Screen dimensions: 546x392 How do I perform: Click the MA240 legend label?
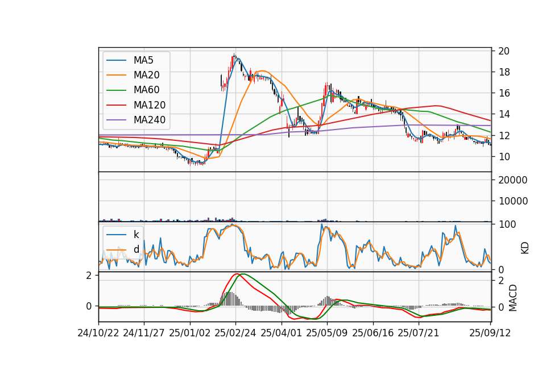150,120
